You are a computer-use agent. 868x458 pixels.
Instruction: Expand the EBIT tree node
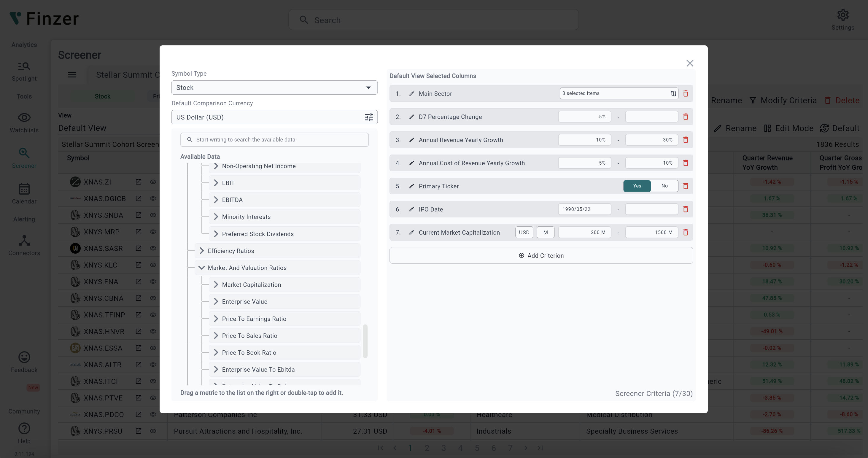coord(216,183)
